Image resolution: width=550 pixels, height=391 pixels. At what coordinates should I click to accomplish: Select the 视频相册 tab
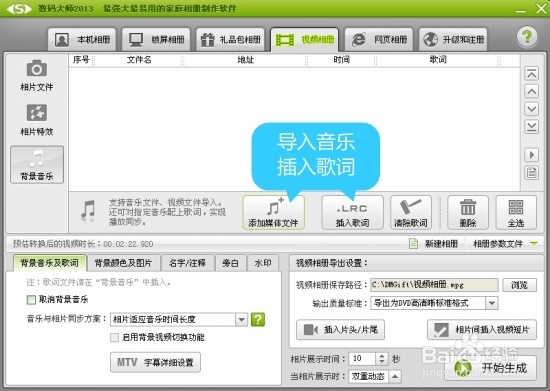point(304,39)
